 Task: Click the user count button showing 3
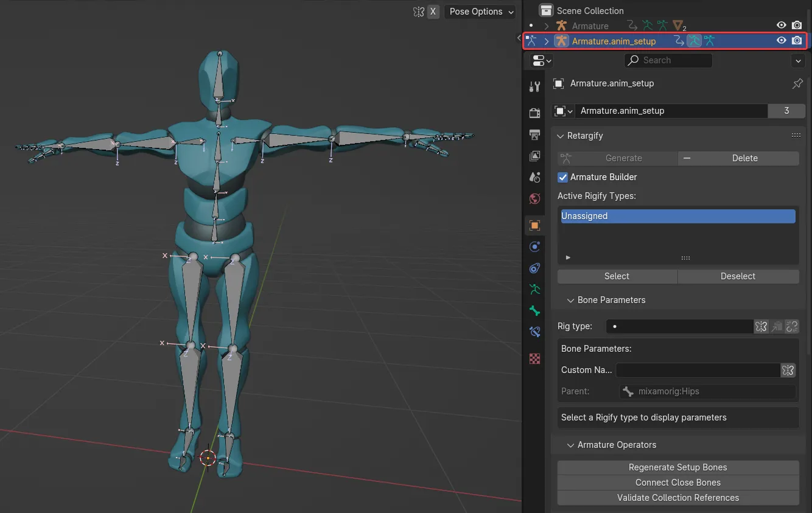pyautogui.click(x=786, y=111)
